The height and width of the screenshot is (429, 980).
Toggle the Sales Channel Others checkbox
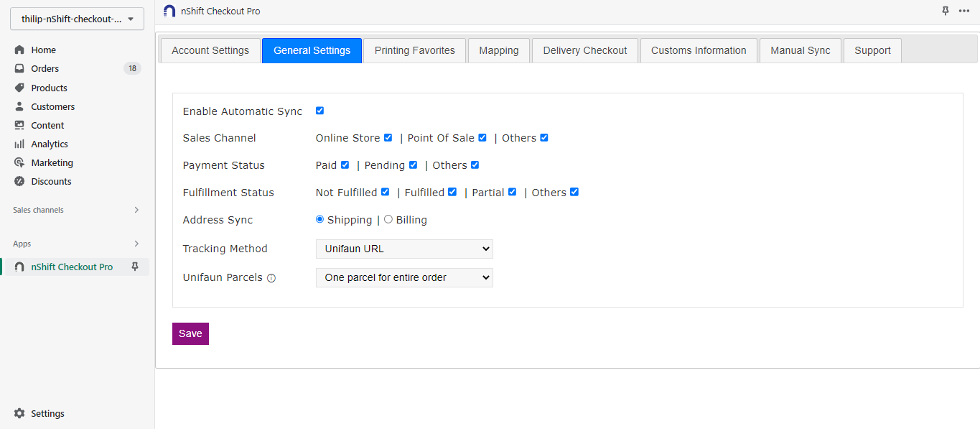544,137
